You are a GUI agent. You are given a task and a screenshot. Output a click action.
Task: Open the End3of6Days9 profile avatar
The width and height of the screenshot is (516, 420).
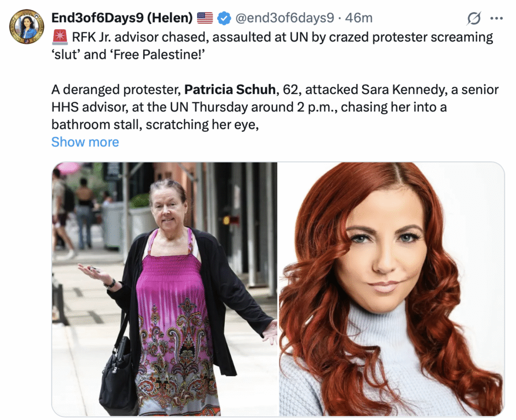(27, 27)
